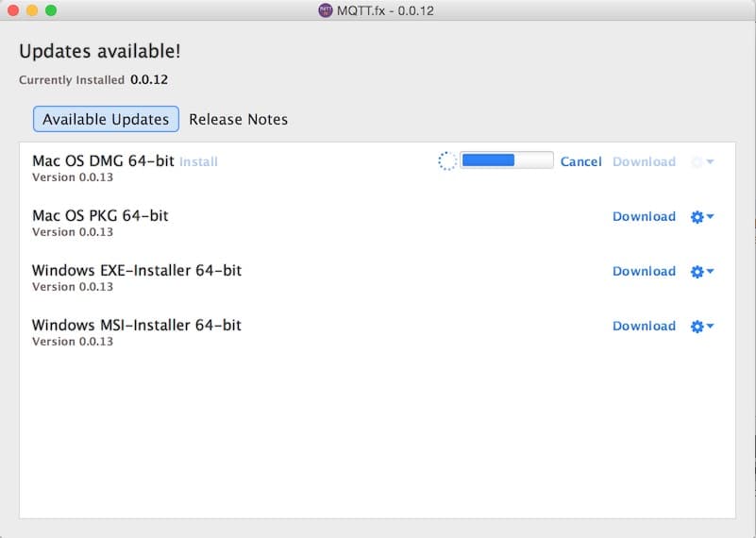This screenshot has width=756, height=538.
Task: Open settings dropdown for Windows MSI-Installer
Action: pyautogui.click(x=701, y=326)
